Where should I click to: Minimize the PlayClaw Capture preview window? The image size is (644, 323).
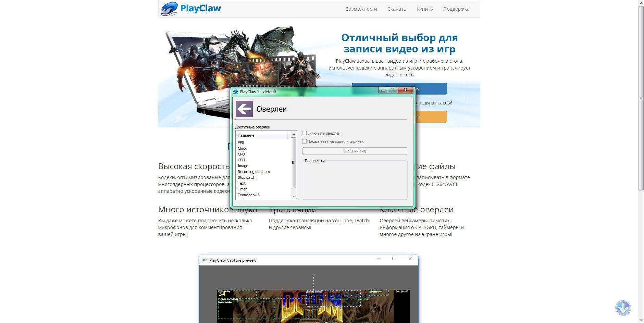(x=379, y=259)
